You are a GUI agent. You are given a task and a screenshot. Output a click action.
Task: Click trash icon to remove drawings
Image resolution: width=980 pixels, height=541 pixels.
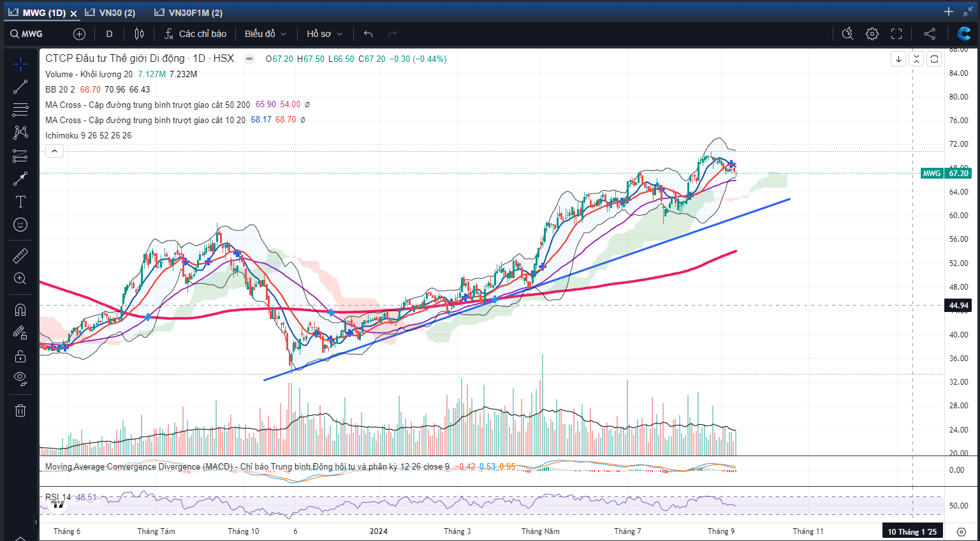pyautogui.click(x=20, y=410)
